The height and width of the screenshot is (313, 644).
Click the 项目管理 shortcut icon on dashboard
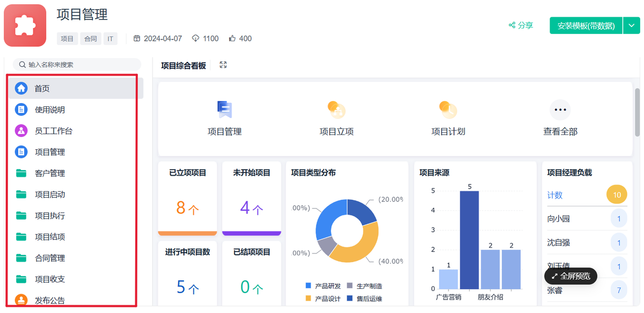(224, 110)
